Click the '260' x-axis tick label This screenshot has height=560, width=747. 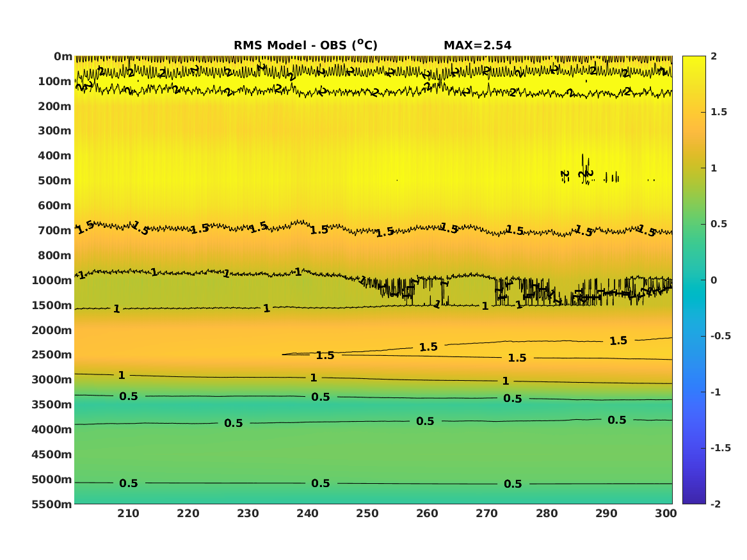pos(428,513)
